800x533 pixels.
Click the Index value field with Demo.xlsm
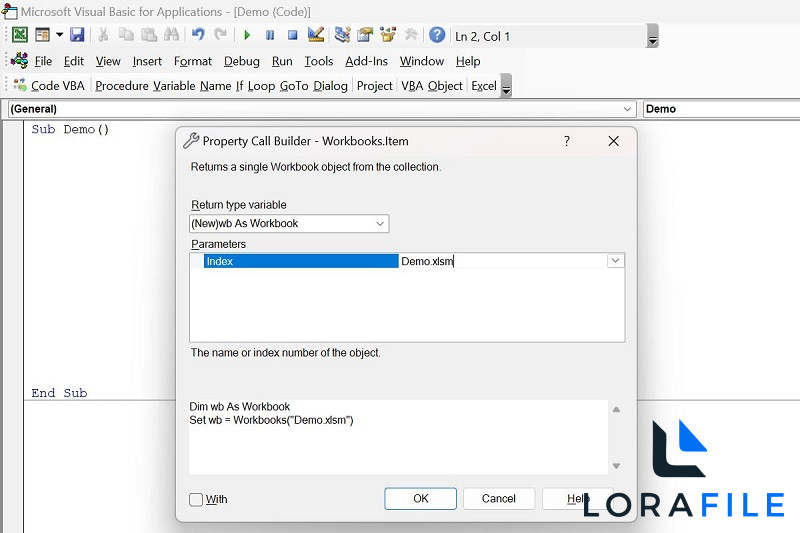pos(503,261)
